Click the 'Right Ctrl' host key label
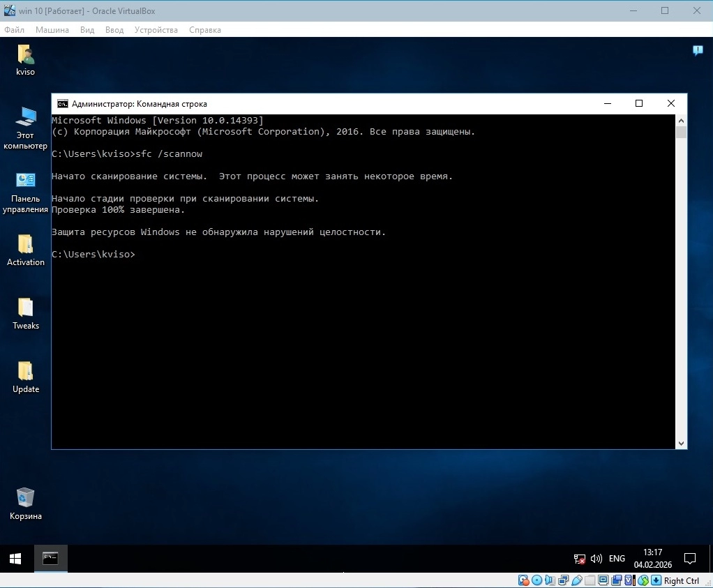Screen dimensions: 713x588 [681, 581]
